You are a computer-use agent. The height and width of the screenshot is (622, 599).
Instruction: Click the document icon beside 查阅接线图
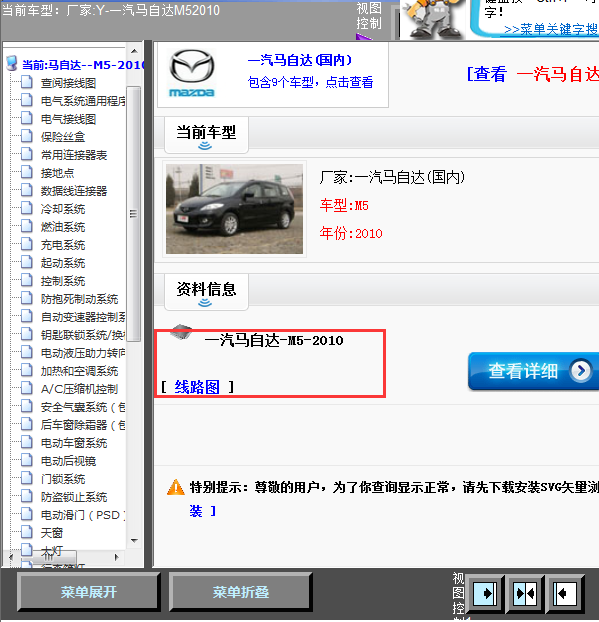(x=27, y=82)
